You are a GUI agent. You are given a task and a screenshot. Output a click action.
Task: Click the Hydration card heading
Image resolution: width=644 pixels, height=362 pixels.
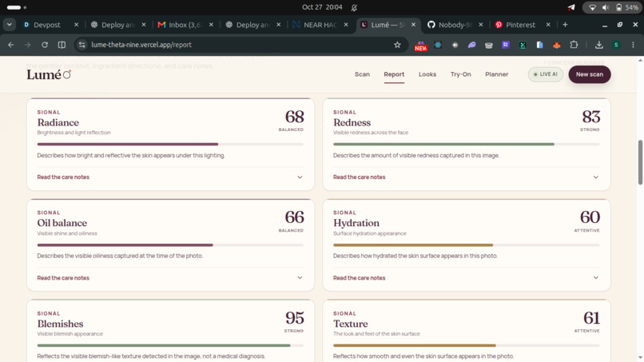pos(356,223)
